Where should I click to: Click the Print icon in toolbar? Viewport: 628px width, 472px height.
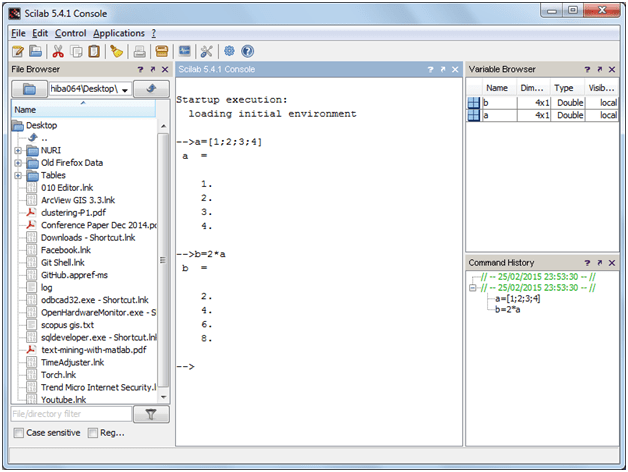(x=141, y=51)
